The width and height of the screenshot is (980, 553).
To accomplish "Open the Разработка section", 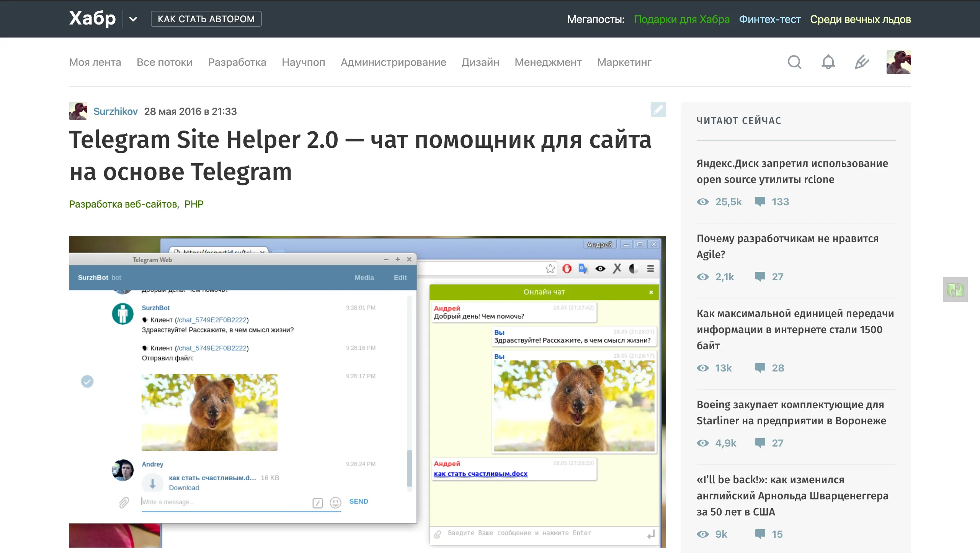I will (x=237, y=62).
